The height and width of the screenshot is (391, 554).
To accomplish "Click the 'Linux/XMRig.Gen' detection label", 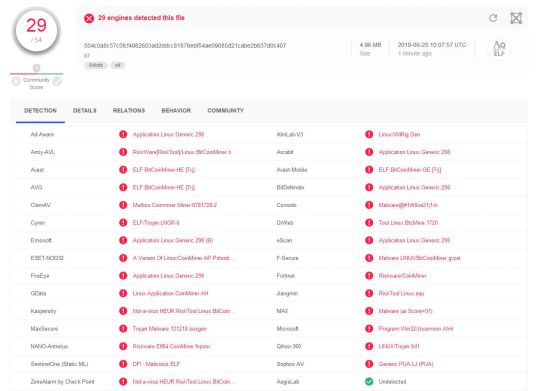I will point(399,134).
